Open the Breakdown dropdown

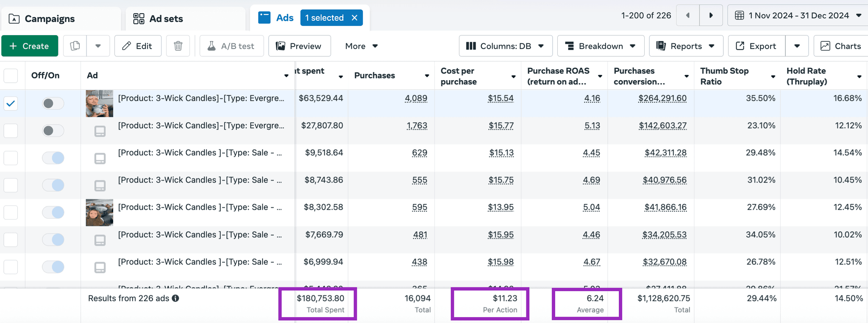[x=601, y=46]
